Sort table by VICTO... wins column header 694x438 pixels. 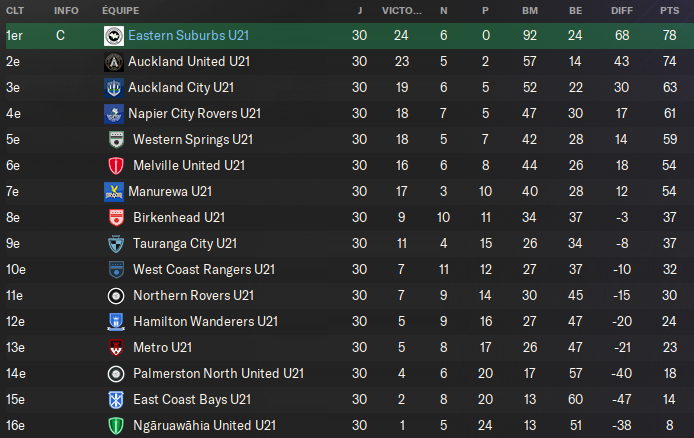coord(401,11)
